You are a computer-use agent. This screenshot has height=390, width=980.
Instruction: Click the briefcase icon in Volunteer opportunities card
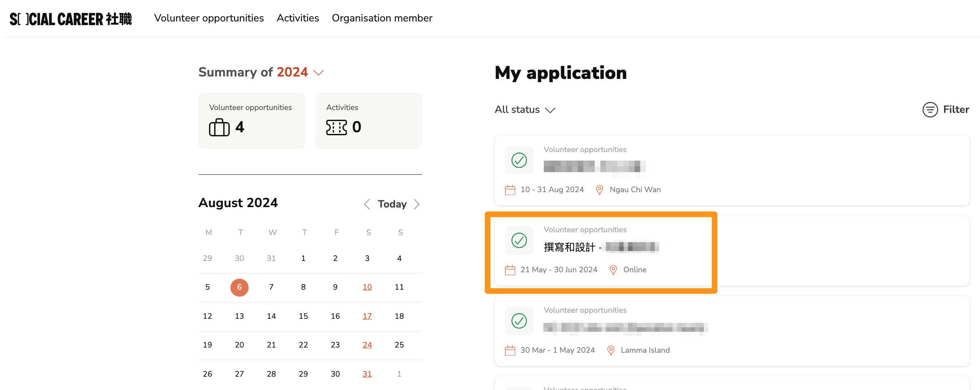tap(219, 127)
